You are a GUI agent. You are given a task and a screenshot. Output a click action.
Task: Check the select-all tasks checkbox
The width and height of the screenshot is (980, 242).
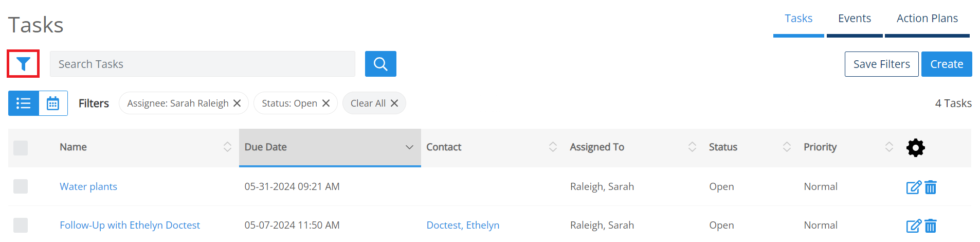pos(21,148)
